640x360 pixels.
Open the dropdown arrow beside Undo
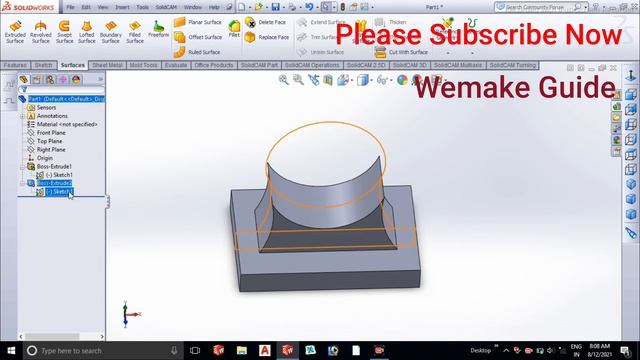317,7
